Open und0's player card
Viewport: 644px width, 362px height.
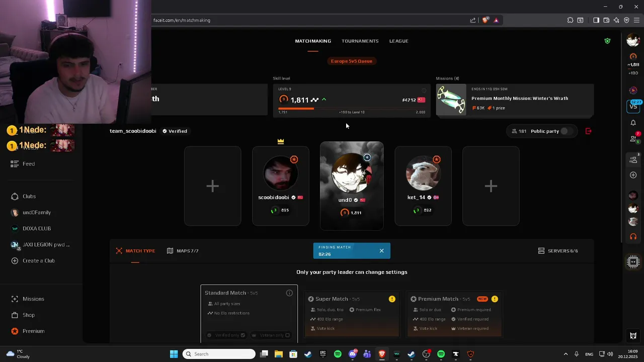[x=352, y=186]
